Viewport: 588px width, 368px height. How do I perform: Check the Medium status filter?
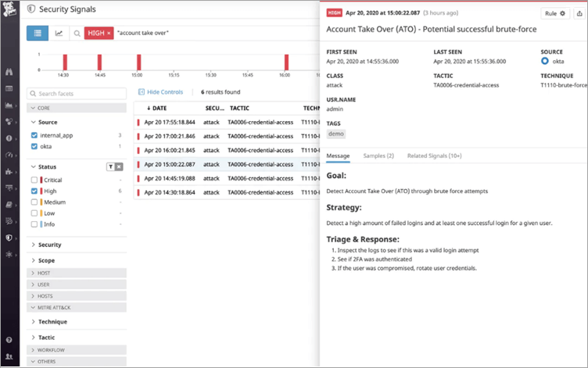[34, 202]
